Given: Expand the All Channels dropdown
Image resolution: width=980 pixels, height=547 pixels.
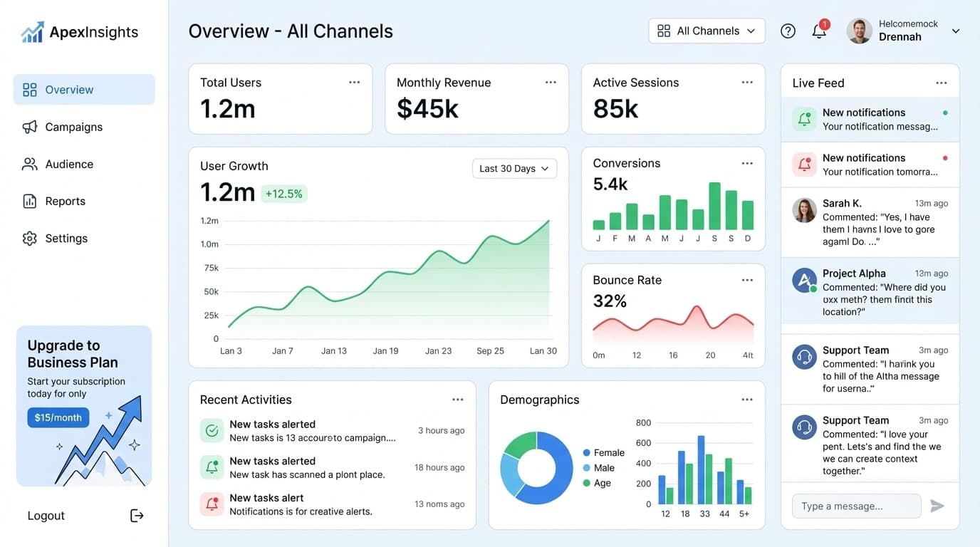Looking at the screenshot, I should tap(707, 31).
